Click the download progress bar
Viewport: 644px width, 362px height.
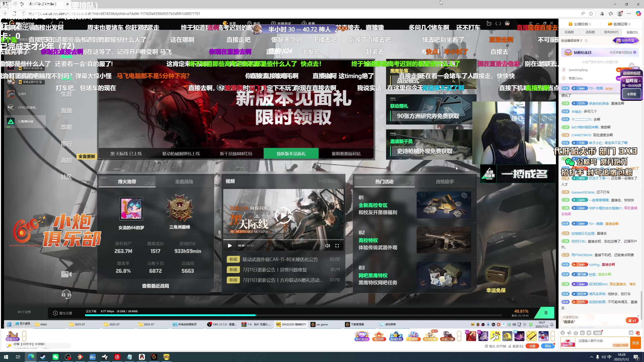[293, 315]
